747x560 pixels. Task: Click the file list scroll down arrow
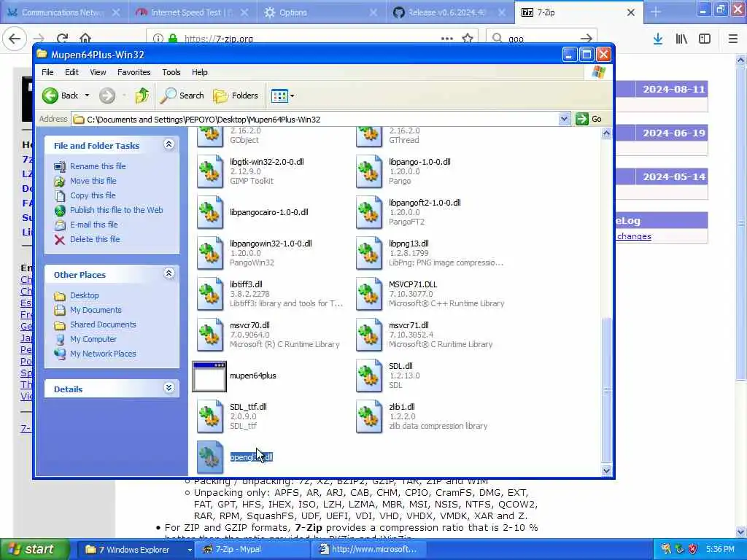tap(606, 470)
